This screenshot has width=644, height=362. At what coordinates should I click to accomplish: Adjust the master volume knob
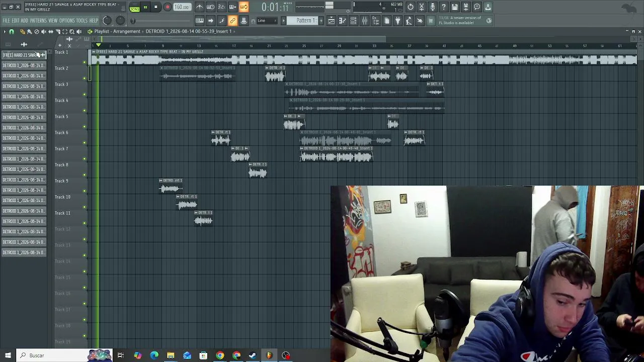coord(107,21)
